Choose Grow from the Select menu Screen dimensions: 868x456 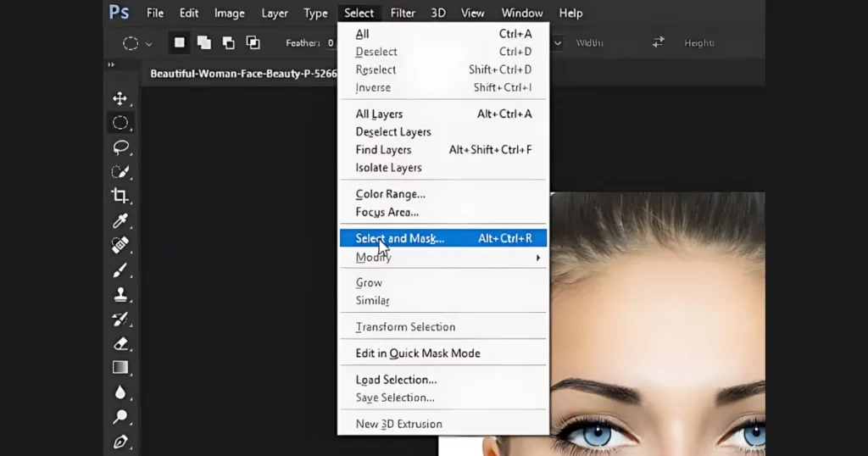(x=442, y=283)
